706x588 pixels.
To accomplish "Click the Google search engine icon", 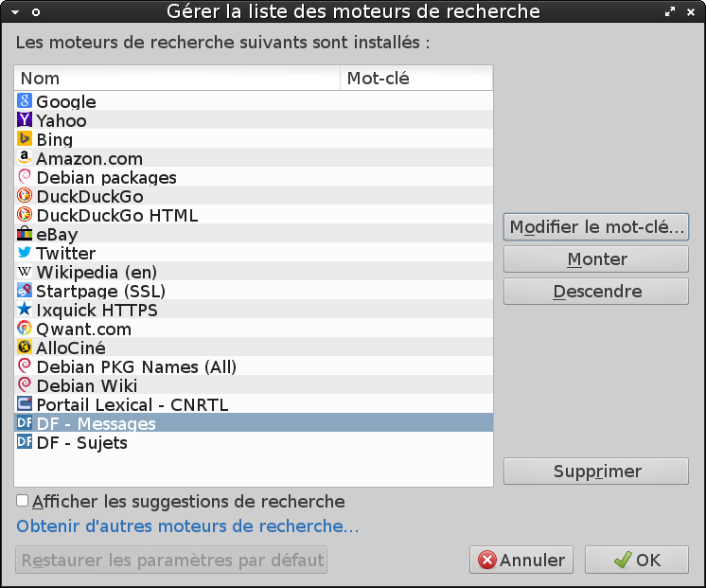I will [x=25, y=101].
